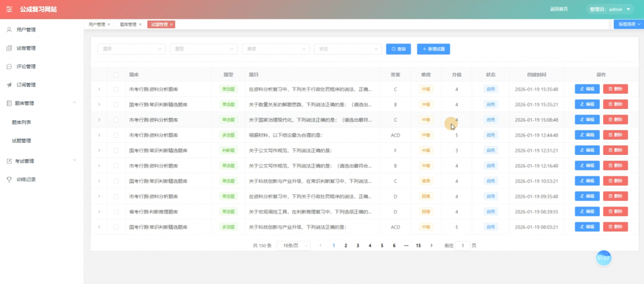Edit the question created 2026-01-19 09:35:48
The width and height of the screenshot is (644, 284).
pyautogui.click(x=587, y=196)
